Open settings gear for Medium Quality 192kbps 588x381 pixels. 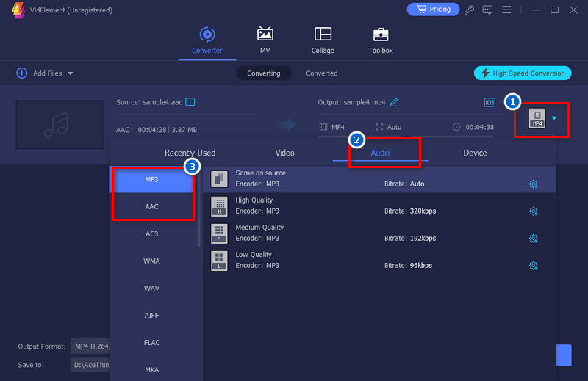coord(534,239)
